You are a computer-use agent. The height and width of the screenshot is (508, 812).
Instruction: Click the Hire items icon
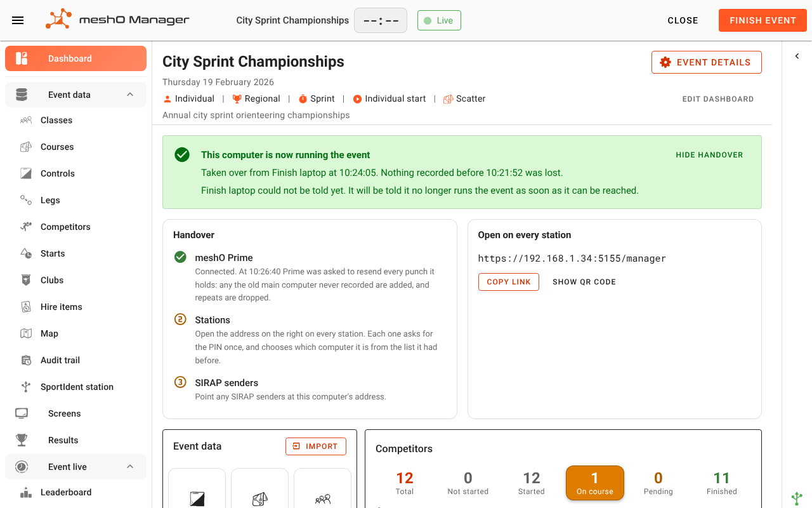click(x=26, y=307)
